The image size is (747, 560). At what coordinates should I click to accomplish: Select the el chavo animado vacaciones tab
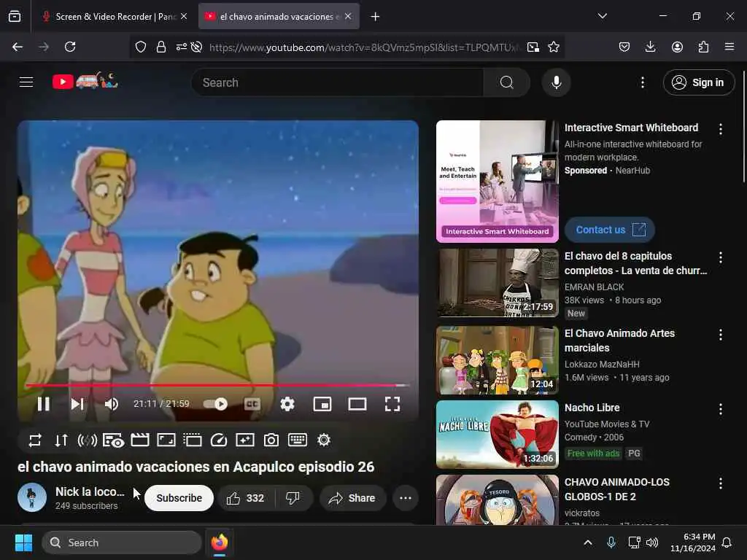tap(279, 17)
